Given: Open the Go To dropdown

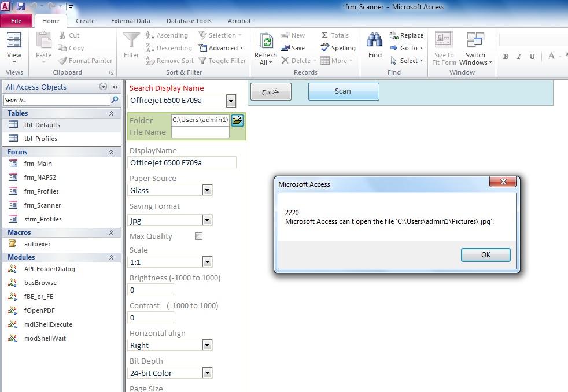Looking at the screenshot, I should (x=407, y=48).
